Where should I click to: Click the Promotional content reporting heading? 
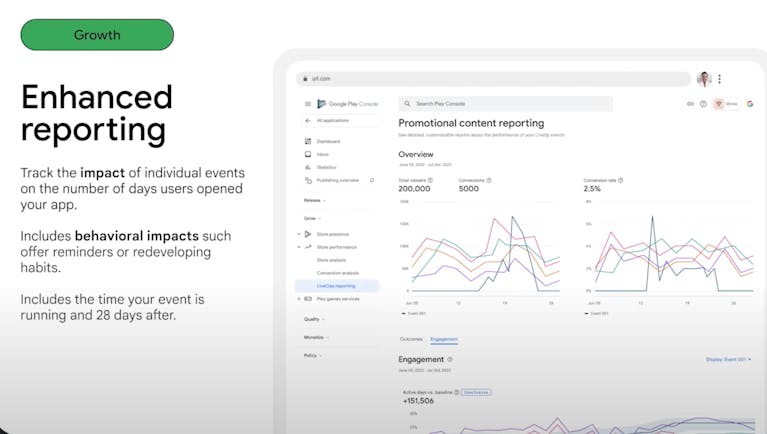(471, 123)
